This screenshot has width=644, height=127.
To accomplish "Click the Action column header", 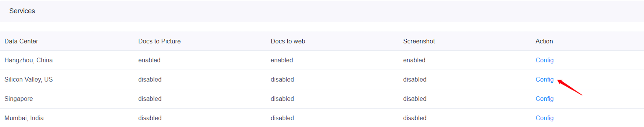I will [x=544, y=41].
